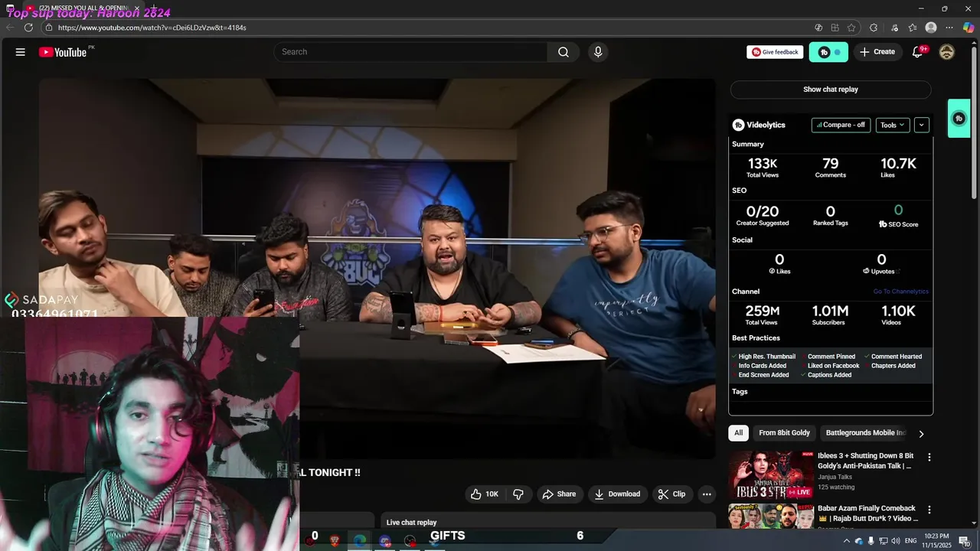Reload the page in the browser
980x551 pixels.
28,28
